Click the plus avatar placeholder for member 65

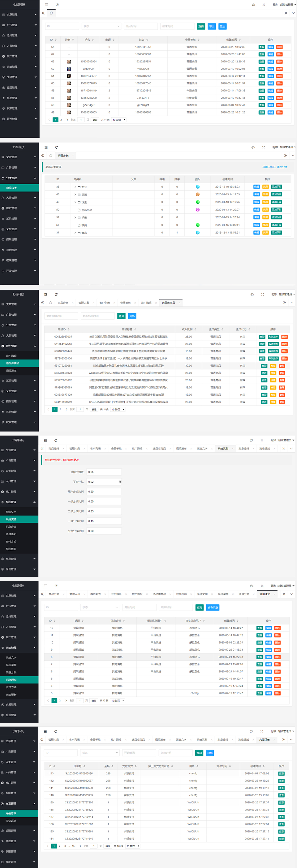(69, 47)
